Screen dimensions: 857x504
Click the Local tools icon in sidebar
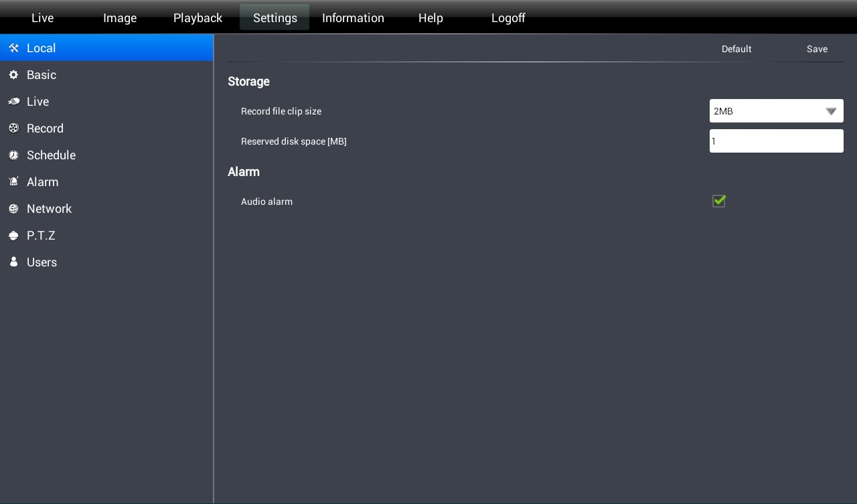coord(13,48)
